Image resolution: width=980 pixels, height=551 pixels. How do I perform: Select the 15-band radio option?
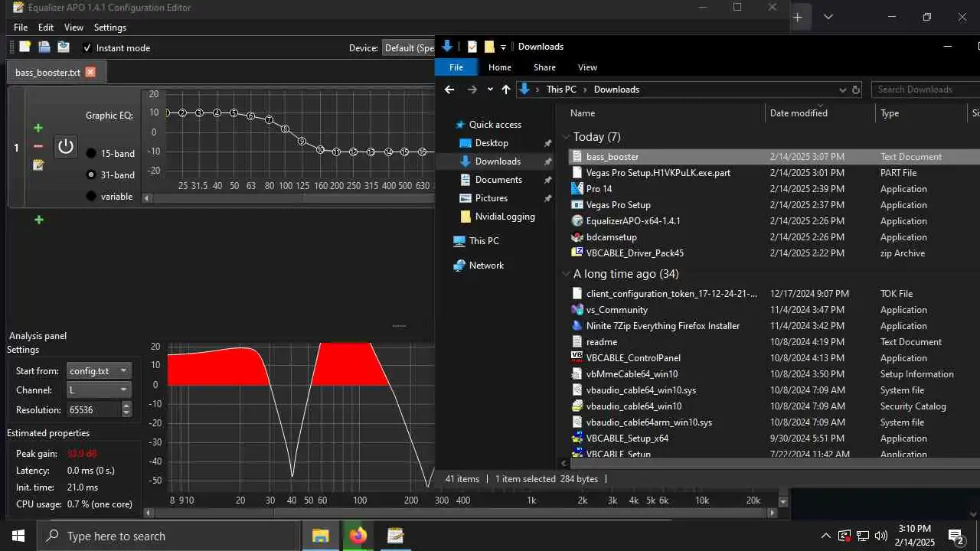point(91,154)
